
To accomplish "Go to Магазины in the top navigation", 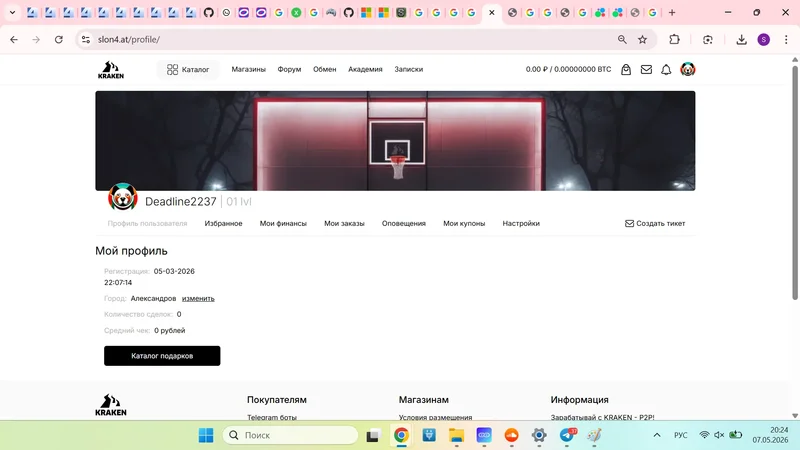I will point(248,69).
